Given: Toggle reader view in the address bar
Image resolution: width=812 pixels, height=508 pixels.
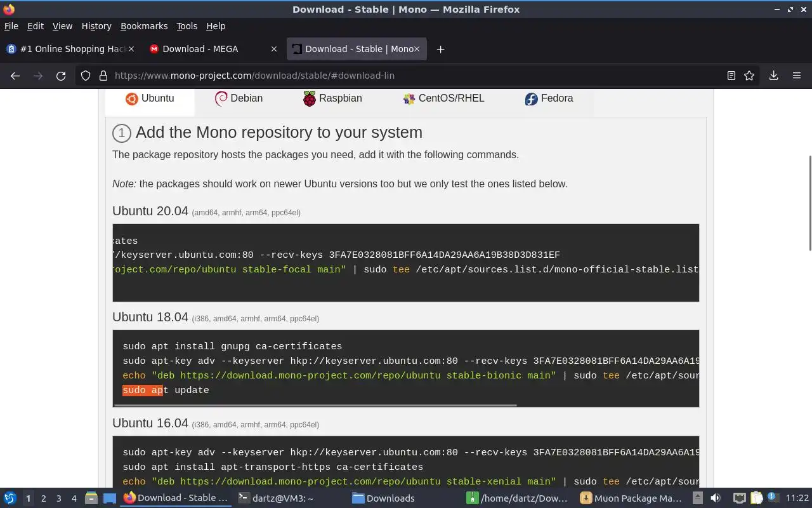Looking at the screenshot, I should pos(731,76).
